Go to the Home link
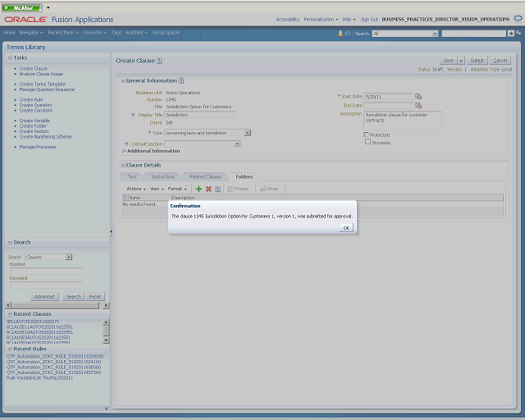 point(9,33)
